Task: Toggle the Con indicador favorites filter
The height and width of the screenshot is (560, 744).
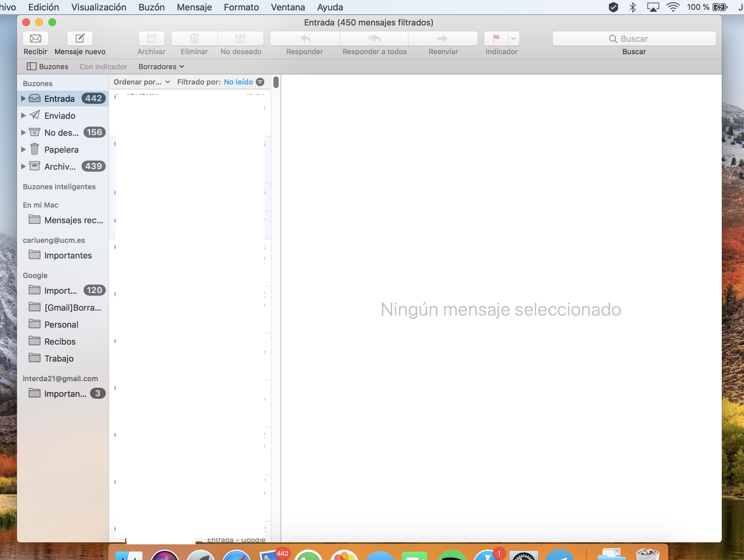Action: pyautogui.click(x=103, y=67)
